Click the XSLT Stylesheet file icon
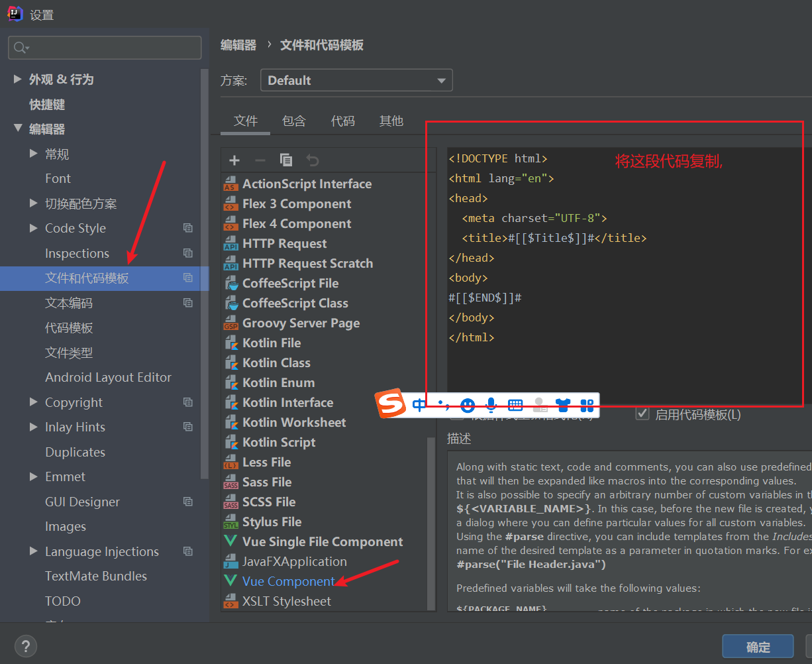The height and width of the screenshot is (664, 812). point(230,602)
